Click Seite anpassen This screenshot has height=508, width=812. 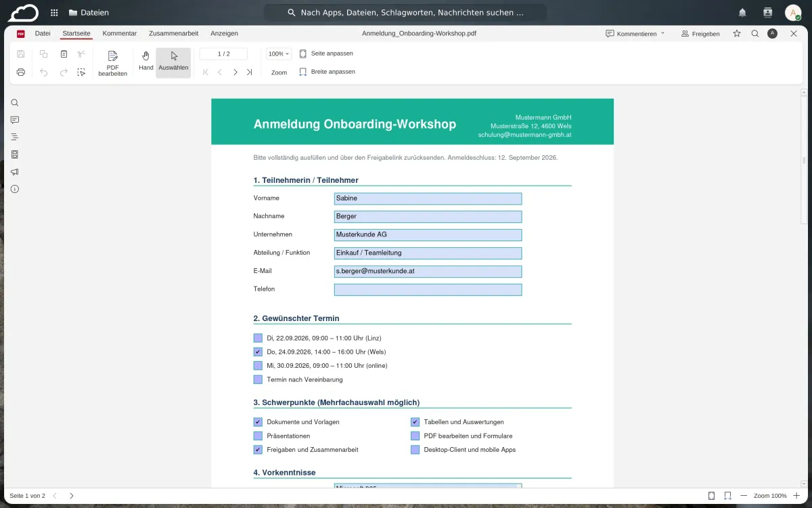[x=326, y=54]
